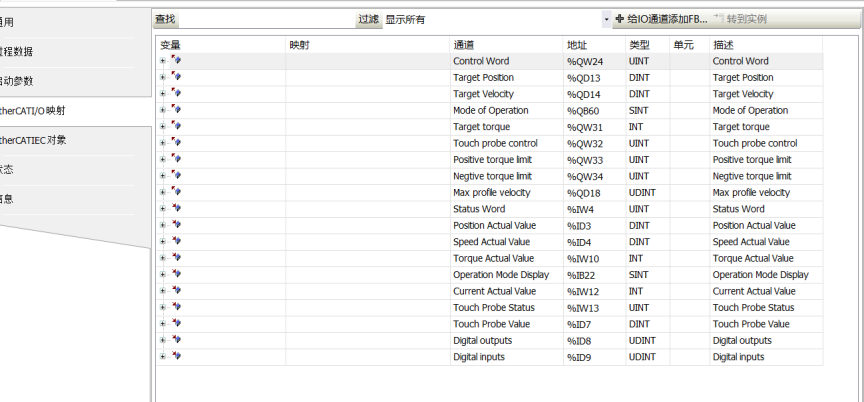The height and width of the screenshot is (402, 864).
Task: Click the variable icon in Target torque row
Action: [x=176, y=126]
